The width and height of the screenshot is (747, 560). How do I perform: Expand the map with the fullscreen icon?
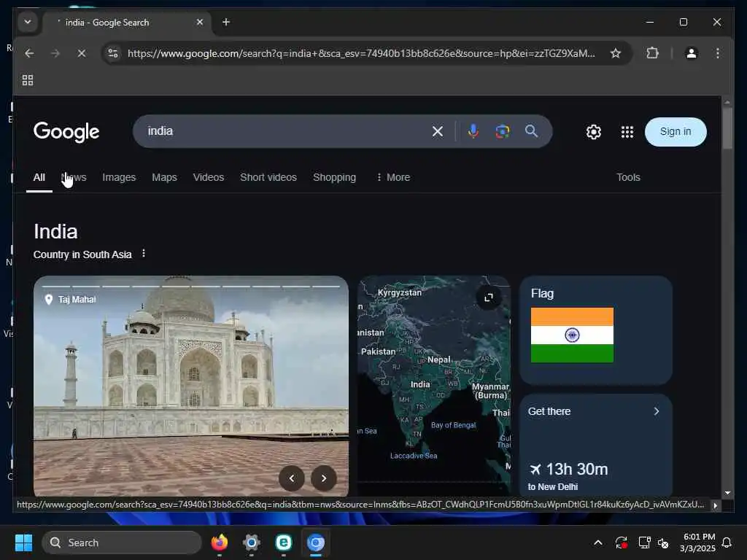488,297
